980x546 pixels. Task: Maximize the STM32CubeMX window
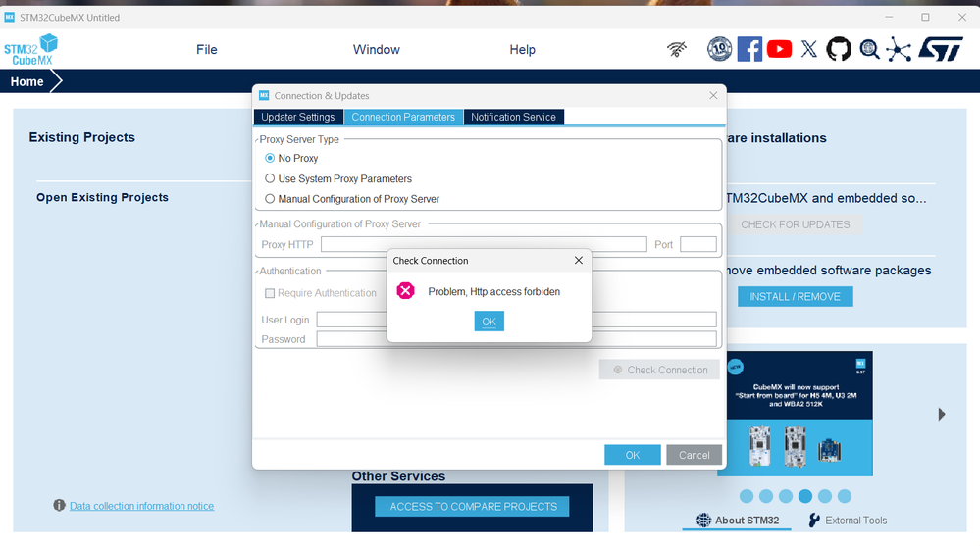click(x=925, y=17)
